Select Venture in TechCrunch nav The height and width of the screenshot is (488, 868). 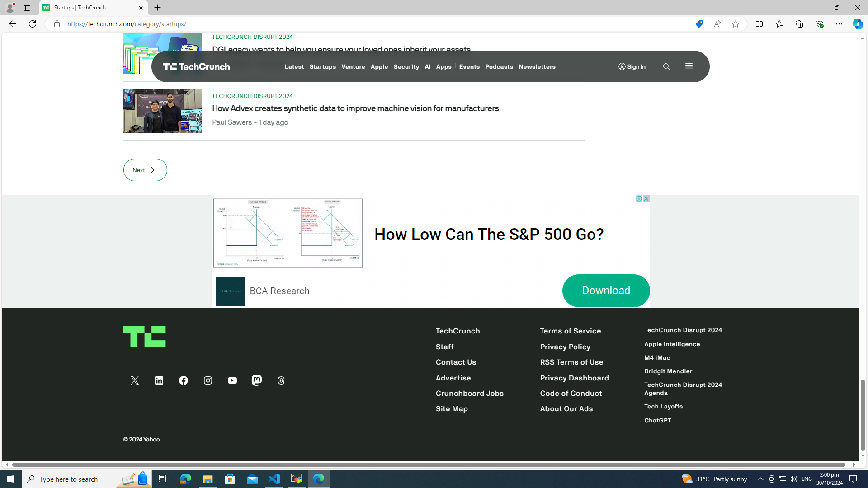(353, 66)
